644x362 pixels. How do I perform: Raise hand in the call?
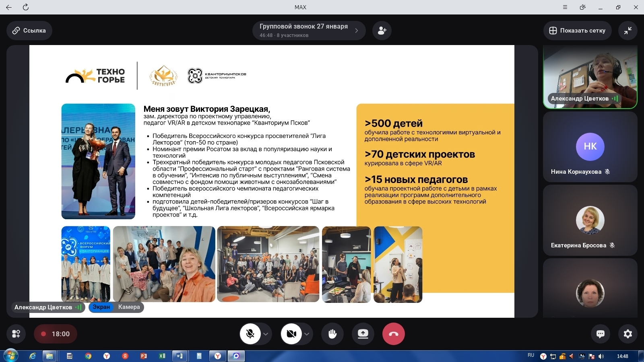tap(332, 334)
